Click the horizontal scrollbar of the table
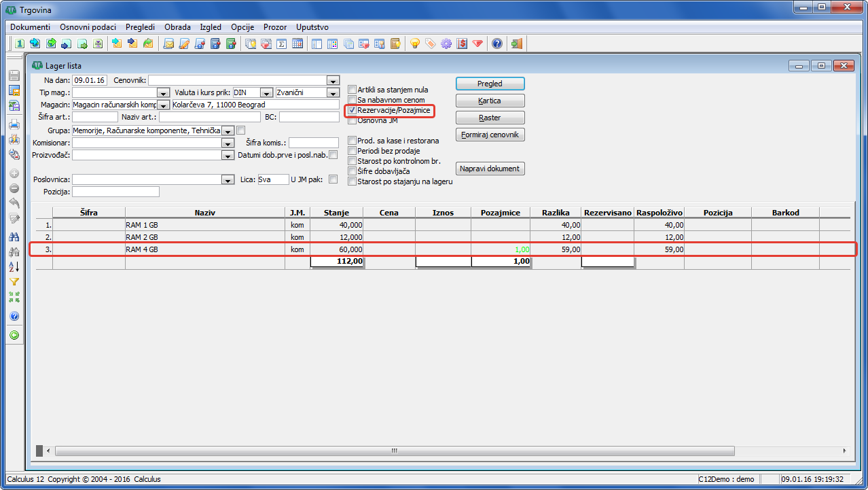Image resolution: width=868 pixels, height=490 pixels. click(x=394, y=451)
